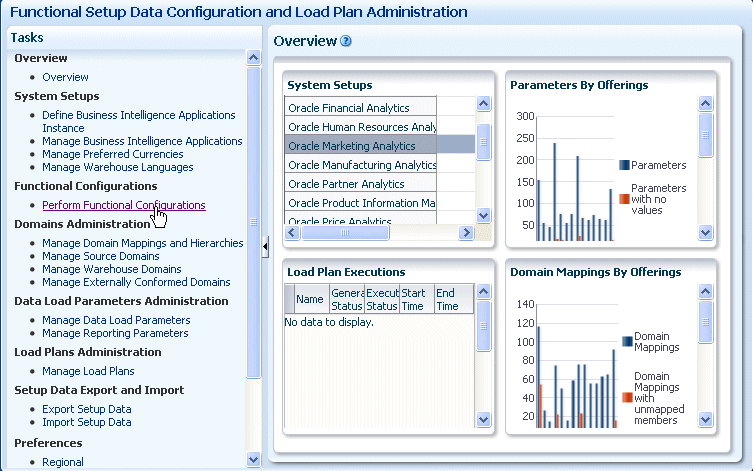Collapse the Tasks pane splitter arrow
This screenshot has width=753, height=471.
point(265,247)
